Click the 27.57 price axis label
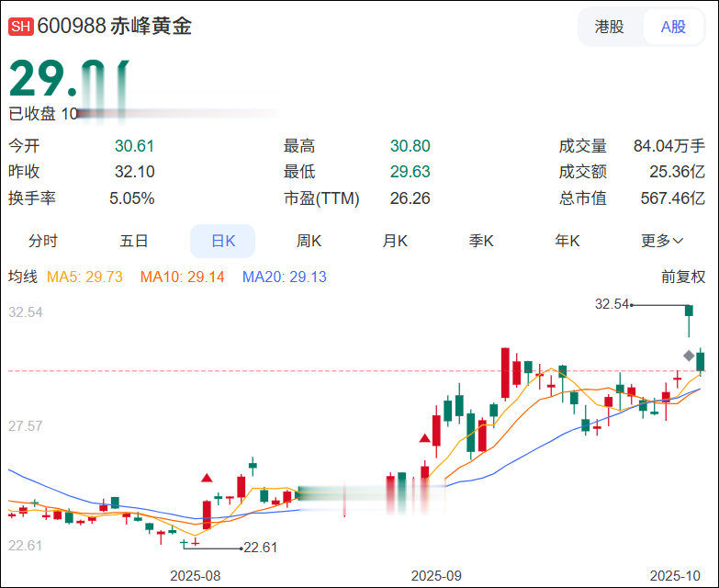 pos(25,426)
